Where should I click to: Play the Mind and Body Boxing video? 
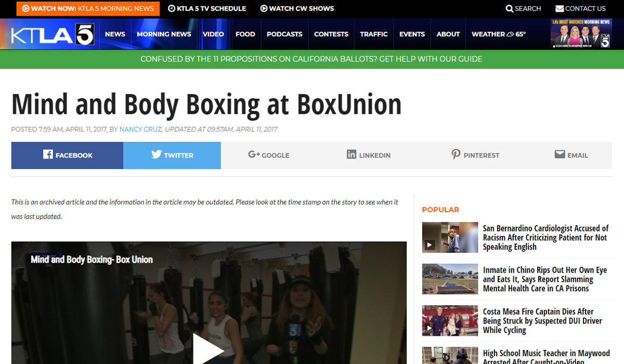tap(209, 348)
